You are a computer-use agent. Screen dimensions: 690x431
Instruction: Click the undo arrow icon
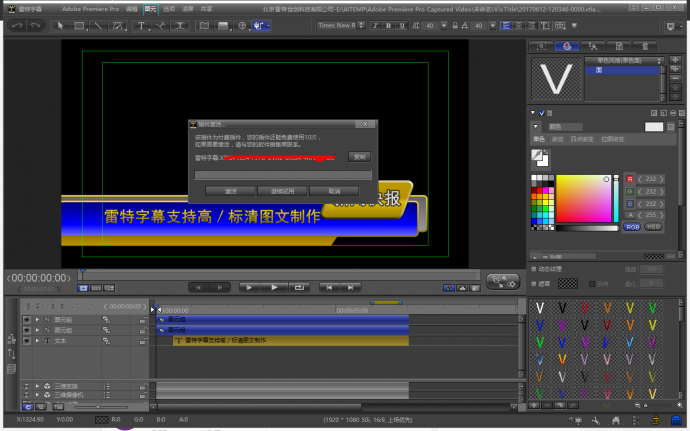click(x=16, y=24)
